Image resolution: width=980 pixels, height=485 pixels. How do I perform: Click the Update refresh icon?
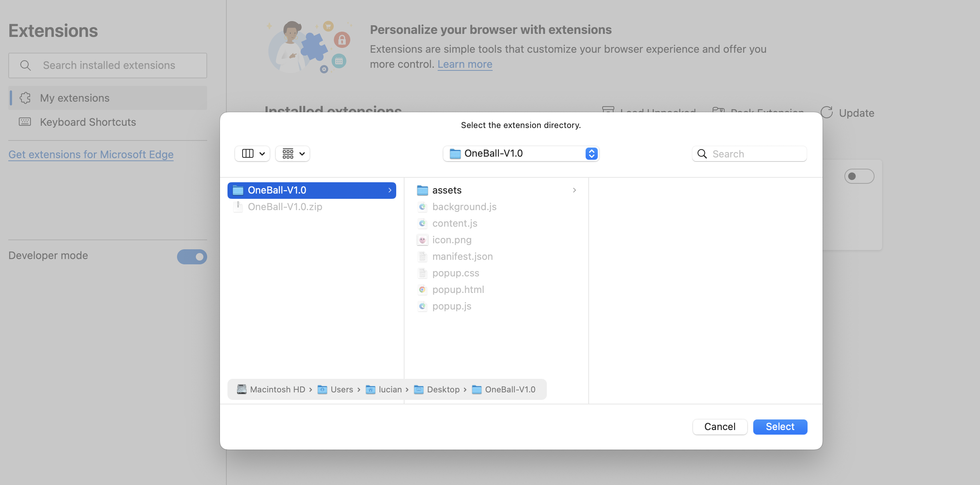tap(826, 113)
